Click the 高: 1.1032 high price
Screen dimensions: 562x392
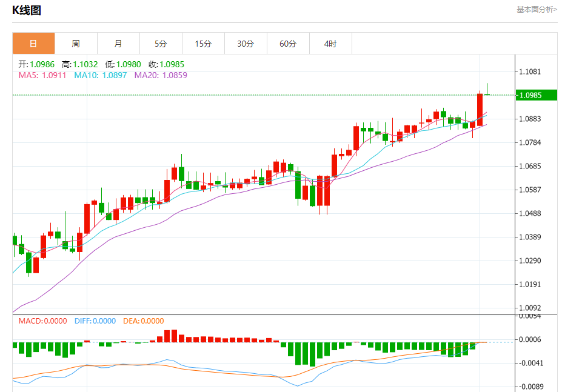pyautogui.click(x=79, y=64)
